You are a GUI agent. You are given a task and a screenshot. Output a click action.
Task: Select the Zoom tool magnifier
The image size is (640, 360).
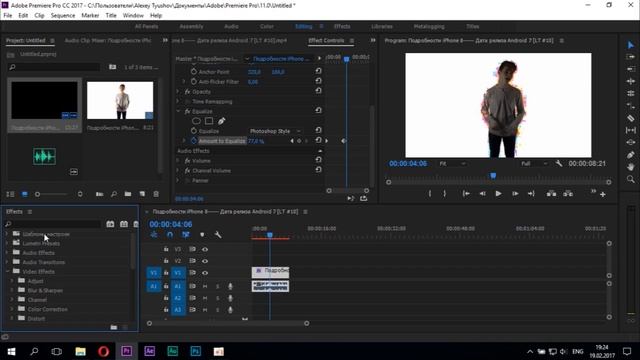click(x=631, y=179)
